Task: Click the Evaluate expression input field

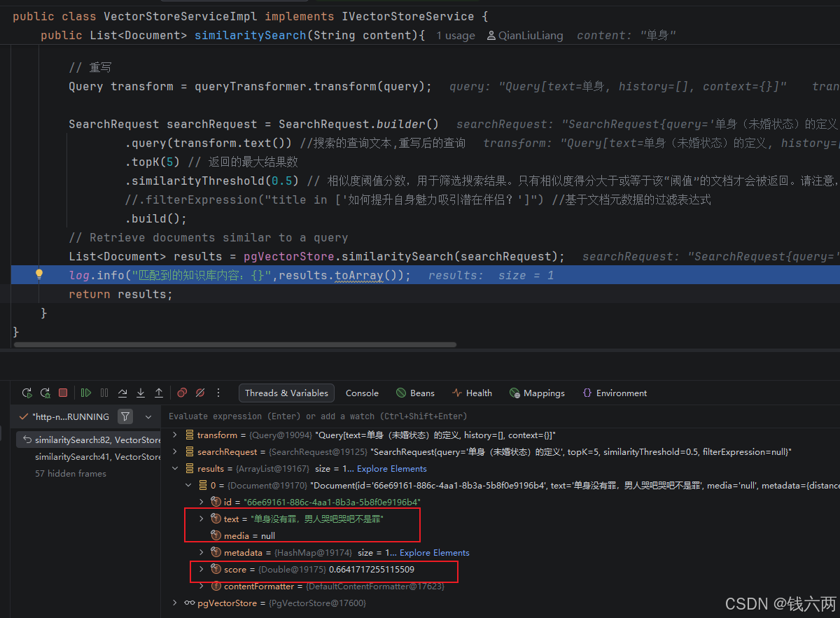Action: point(500,416)
